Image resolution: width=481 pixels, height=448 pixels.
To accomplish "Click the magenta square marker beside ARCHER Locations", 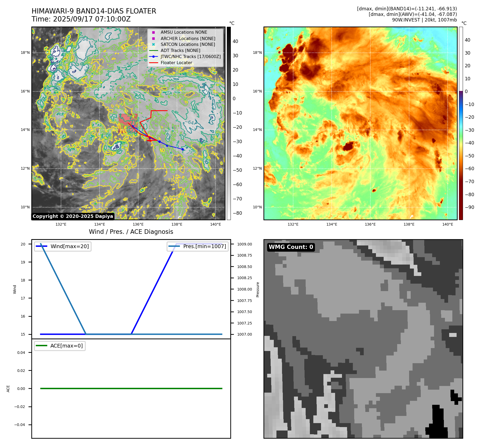I will (x=153, y=38).
